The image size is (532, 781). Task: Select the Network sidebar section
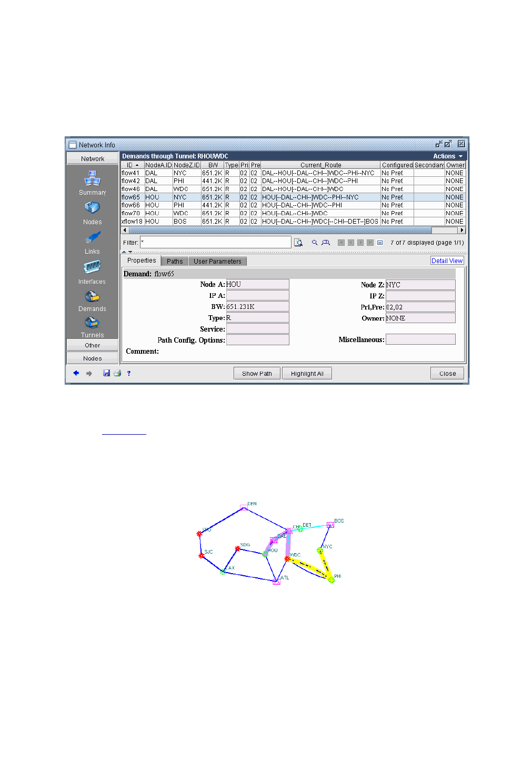click(x=93, y=158)
